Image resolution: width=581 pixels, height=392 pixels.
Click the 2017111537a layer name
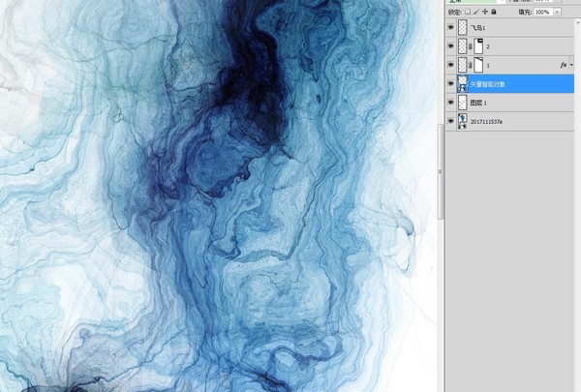(486, 122)
